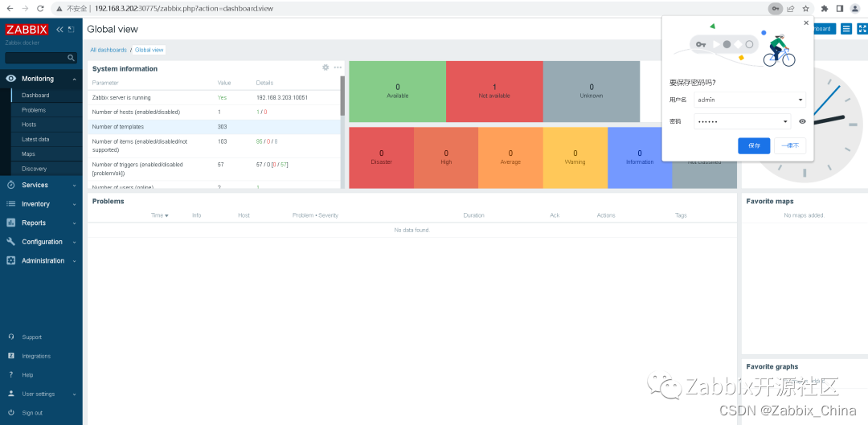The width and height of the screenshot is (868, 425).
Task: Click the Services stopwatch icon
Action: coord(11,185)
